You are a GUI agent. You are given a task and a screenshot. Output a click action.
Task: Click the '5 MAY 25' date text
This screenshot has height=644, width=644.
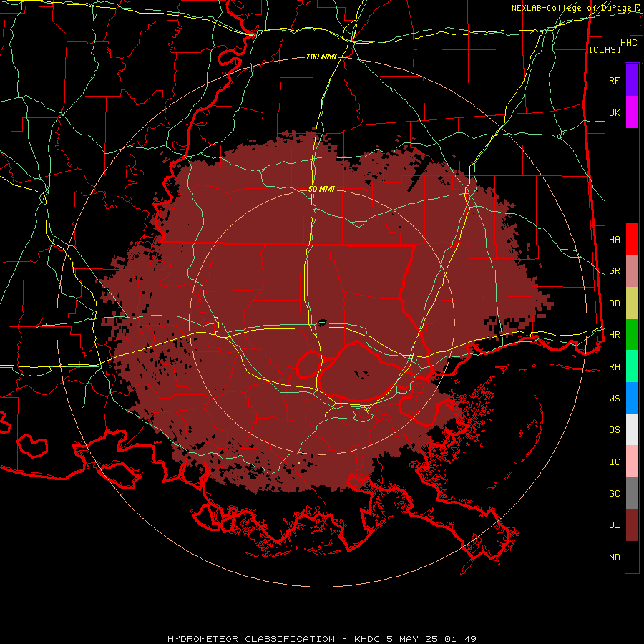click(x=411, y=639)
